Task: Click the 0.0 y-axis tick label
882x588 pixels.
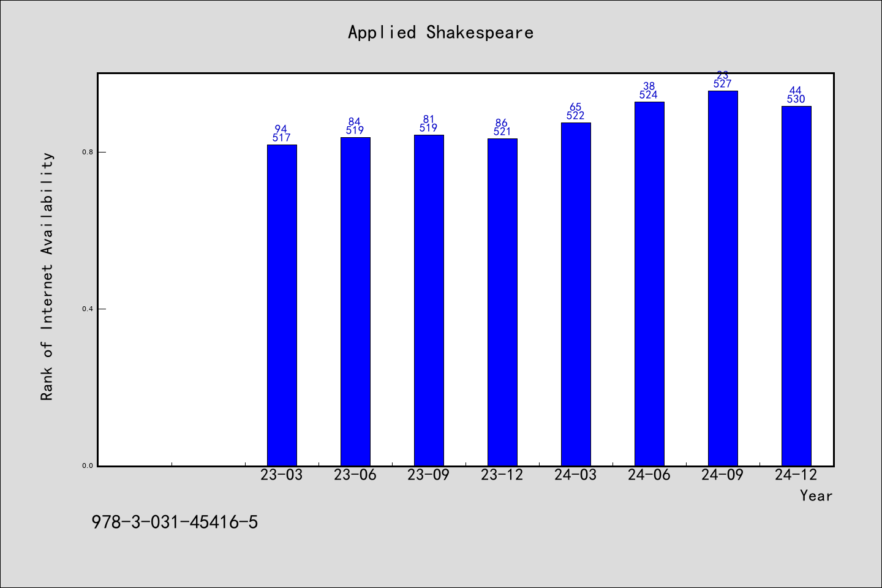Action: [x=87, y=466]
